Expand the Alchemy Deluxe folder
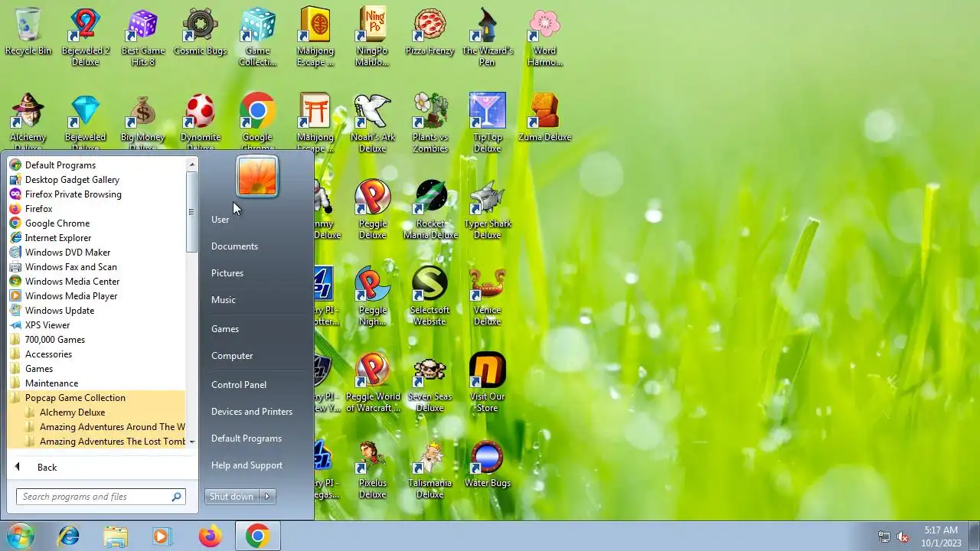This screenshot has width=980, height=551. click(x=96, y=412)
